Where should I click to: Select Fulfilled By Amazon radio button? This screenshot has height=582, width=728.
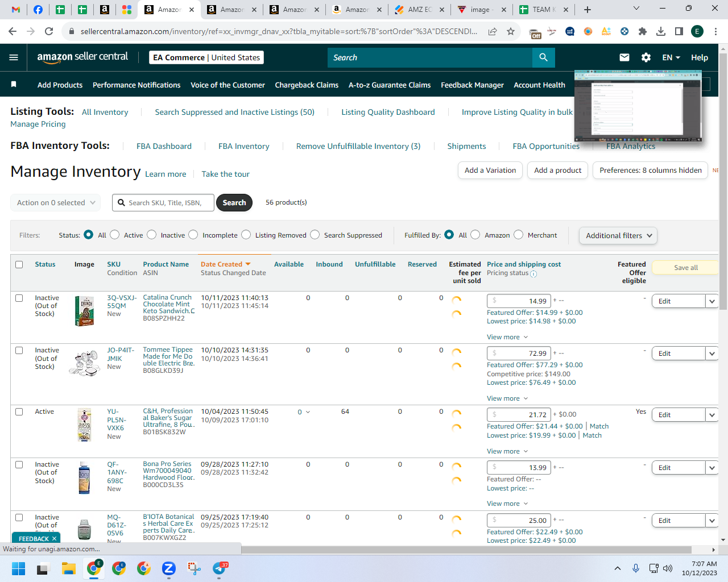click(x=475, y=235)
